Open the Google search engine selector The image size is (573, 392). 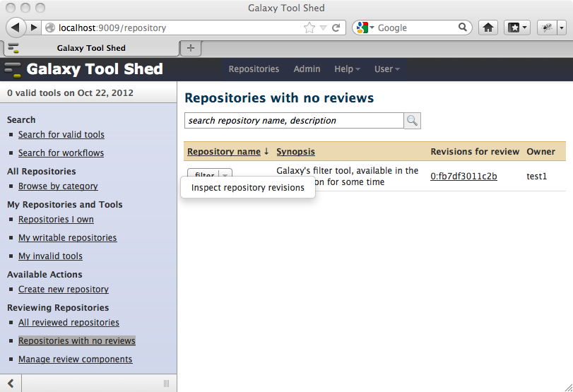tap(365, 28)
